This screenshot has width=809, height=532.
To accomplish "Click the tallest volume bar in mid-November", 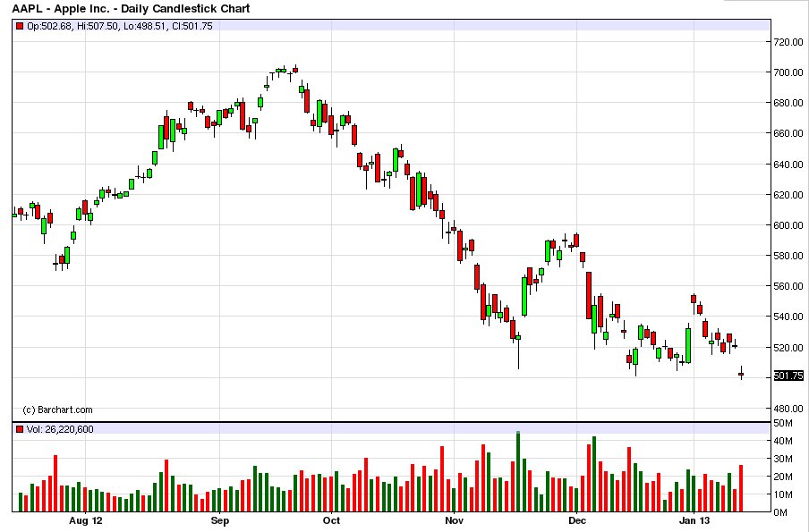I will [518, 472].
